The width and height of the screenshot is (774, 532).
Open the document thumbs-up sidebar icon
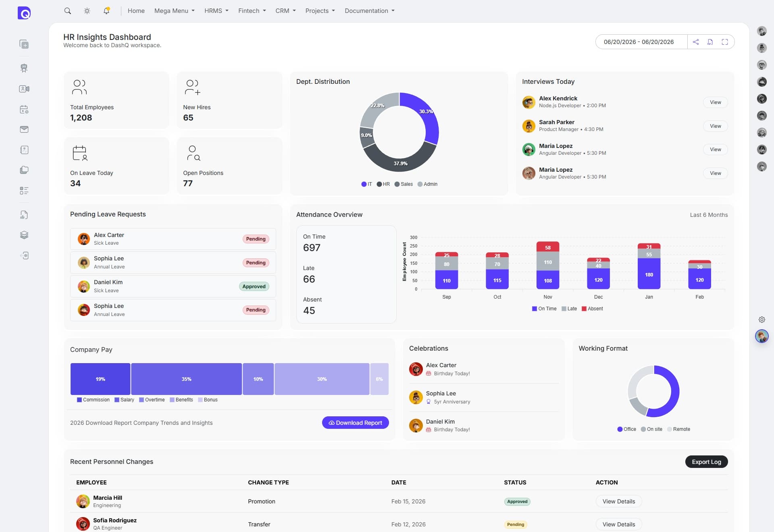click(x=24, y=215)
